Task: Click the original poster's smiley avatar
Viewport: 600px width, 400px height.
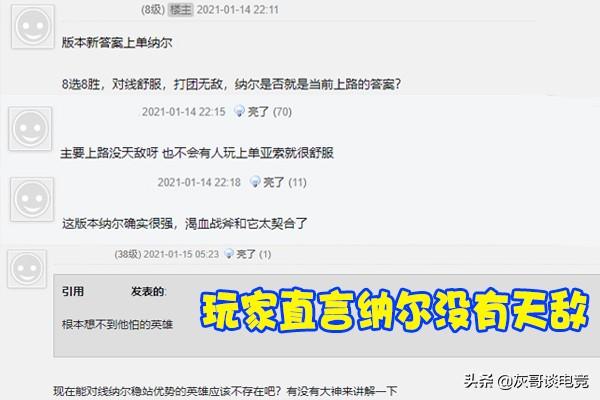Action: 33,26
